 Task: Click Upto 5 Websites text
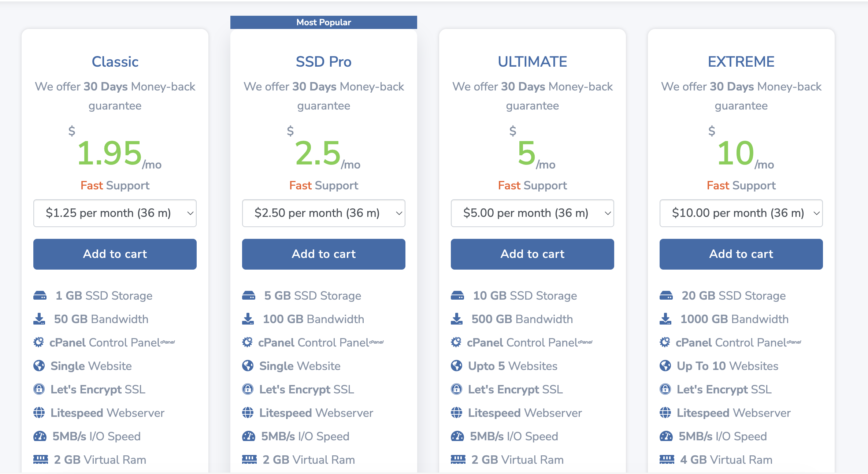click(513, 366)
